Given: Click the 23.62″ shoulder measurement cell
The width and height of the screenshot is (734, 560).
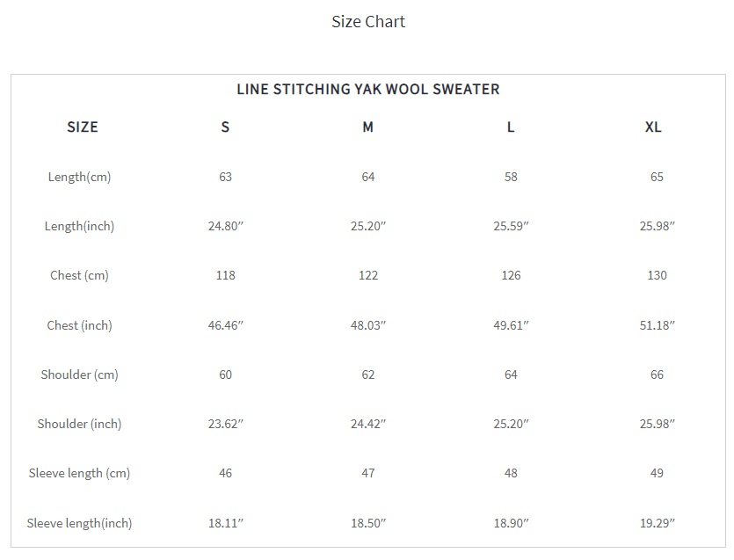Looking at the screenshot, I should click(225, 424).
